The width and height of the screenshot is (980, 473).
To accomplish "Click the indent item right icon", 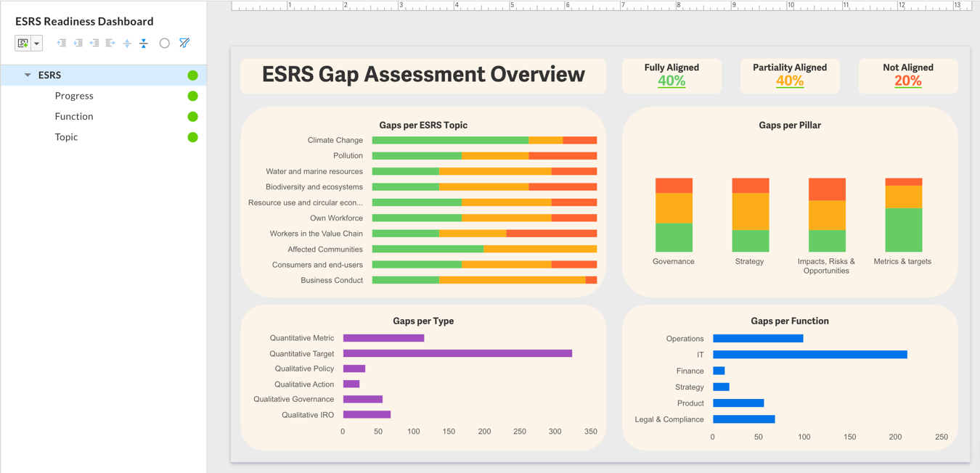I will tap(110, 44).
